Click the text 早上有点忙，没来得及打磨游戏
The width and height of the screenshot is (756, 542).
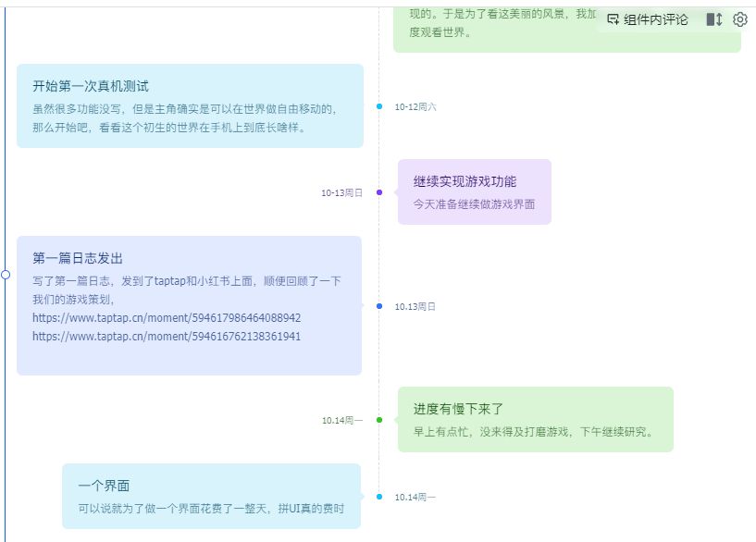click(x=490, y=432)
